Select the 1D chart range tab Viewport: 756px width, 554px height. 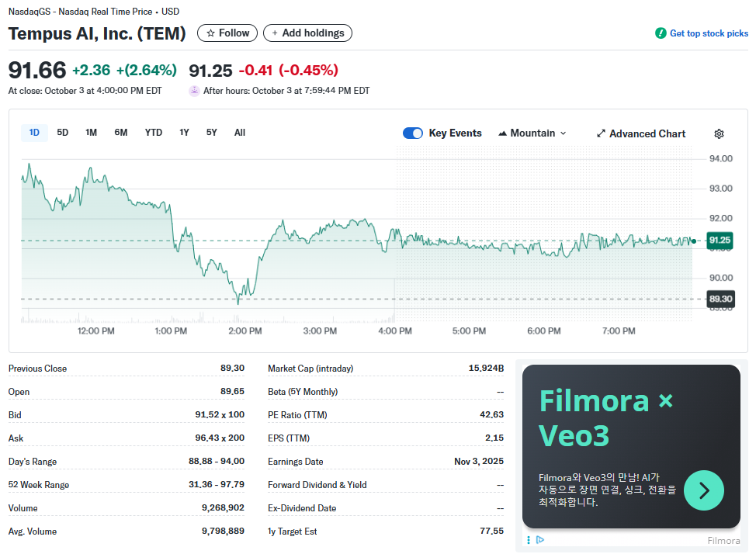(x=34, y=133)
